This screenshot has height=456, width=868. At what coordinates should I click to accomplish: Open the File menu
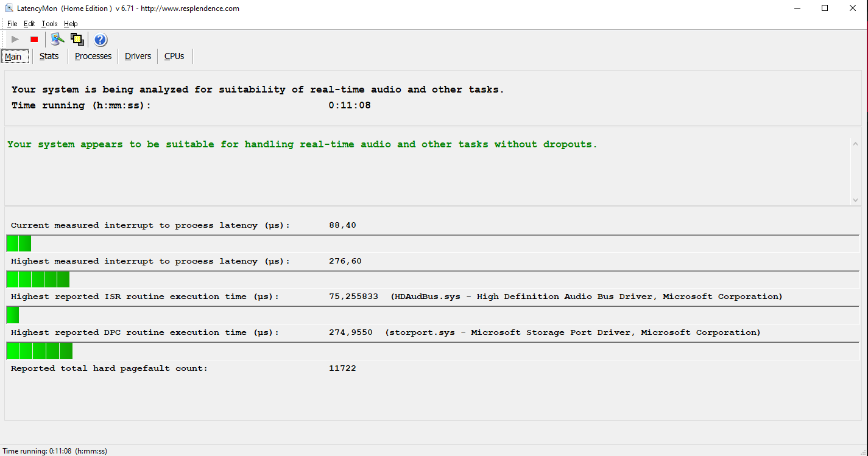12,24
